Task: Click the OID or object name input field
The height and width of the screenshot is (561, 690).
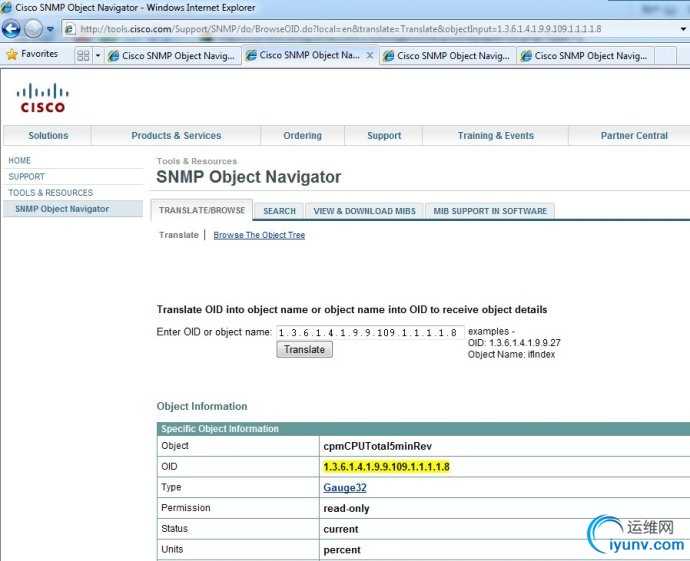Action: [370, 333]
